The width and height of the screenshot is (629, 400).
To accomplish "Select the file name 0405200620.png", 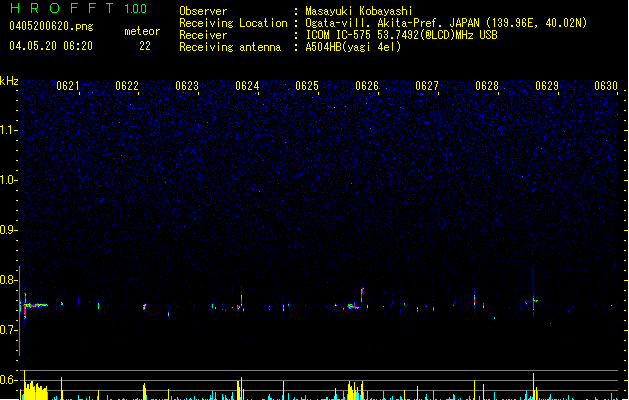I will pos(51,26).
